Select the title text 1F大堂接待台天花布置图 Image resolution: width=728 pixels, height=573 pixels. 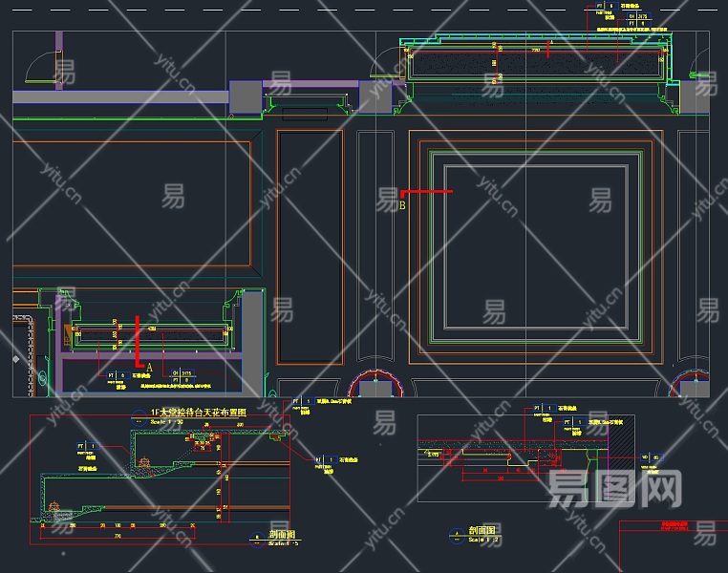tap(199, 412)
